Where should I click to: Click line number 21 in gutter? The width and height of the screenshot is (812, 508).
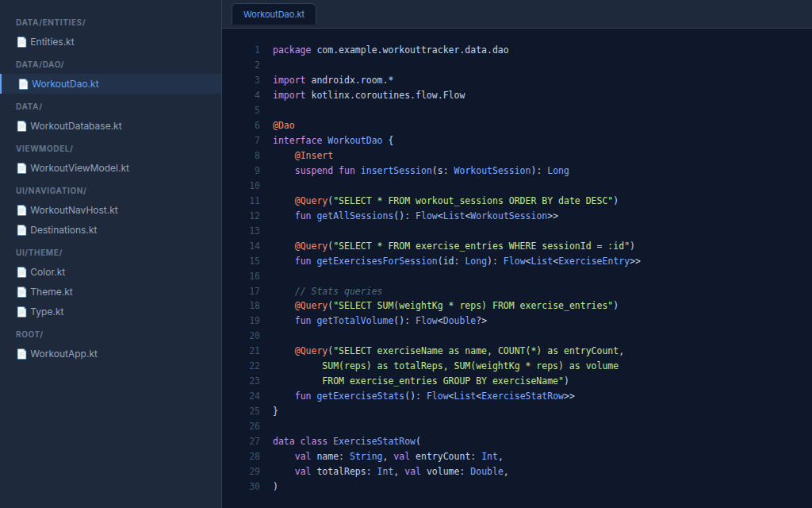coord(255,350)
